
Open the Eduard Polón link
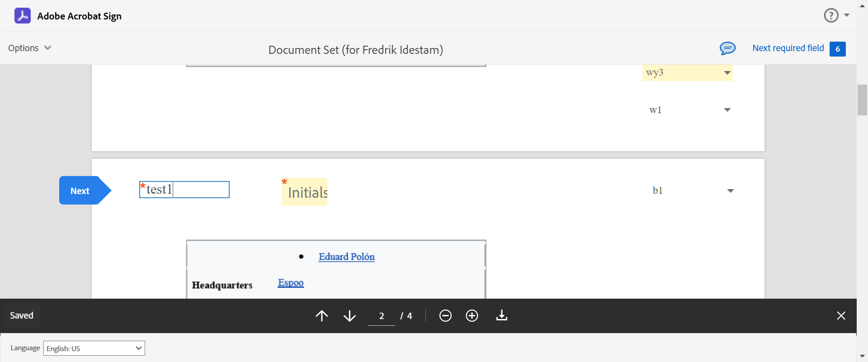[x=346, y=257]
